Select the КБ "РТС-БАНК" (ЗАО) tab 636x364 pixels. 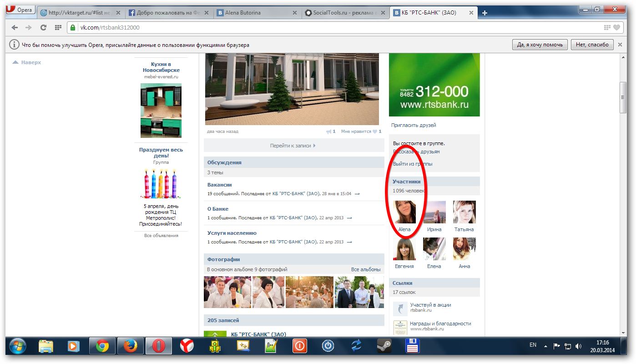tap(434, 13)
